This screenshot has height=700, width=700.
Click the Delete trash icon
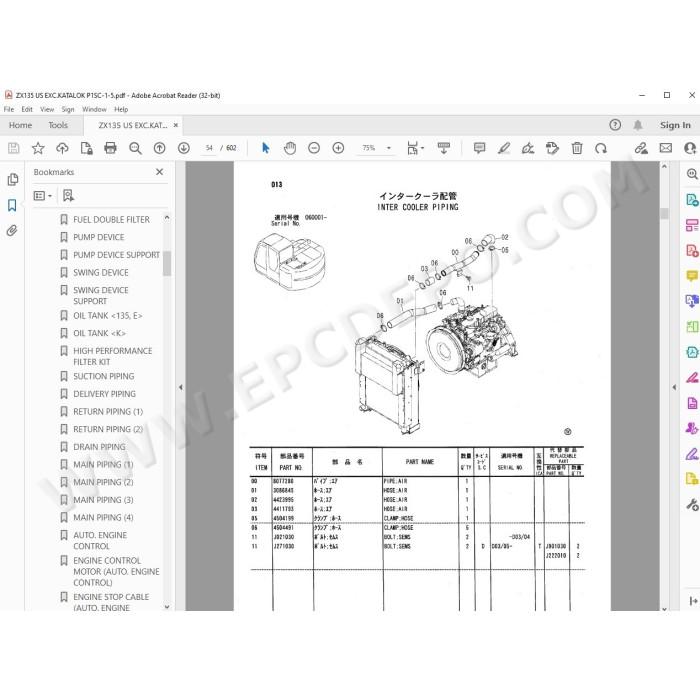coord(577,148)
